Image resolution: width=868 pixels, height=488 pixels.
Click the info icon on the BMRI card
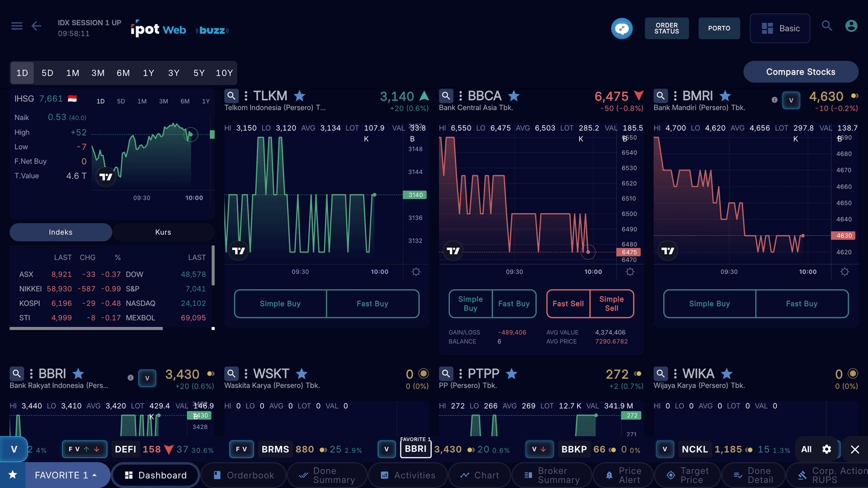(775, 100)
